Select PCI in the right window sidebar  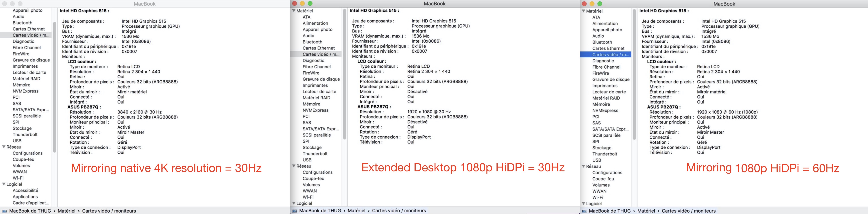click(596, 117)
